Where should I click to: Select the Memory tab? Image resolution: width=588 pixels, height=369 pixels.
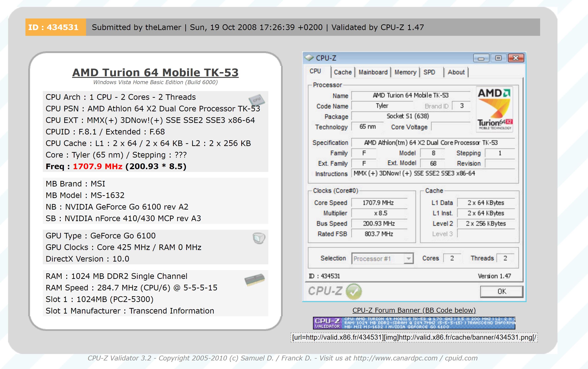[405, 72]
